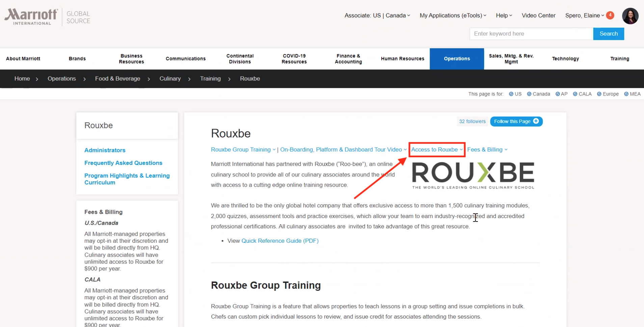Go to Culinary in the breadcrumb
Viewport: 644px width, 327px height.
170,79
